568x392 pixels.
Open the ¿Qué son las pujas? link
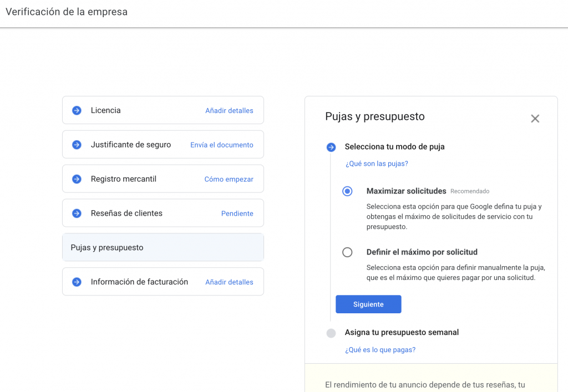(x=377, y=164)
